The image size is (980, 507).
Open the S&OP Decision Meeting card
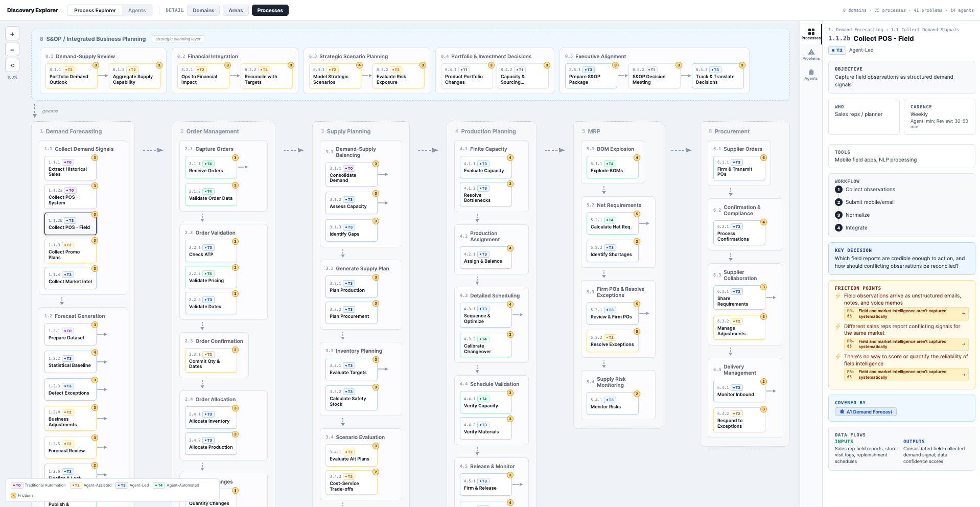pyautogui.click(x=655, y=76)
